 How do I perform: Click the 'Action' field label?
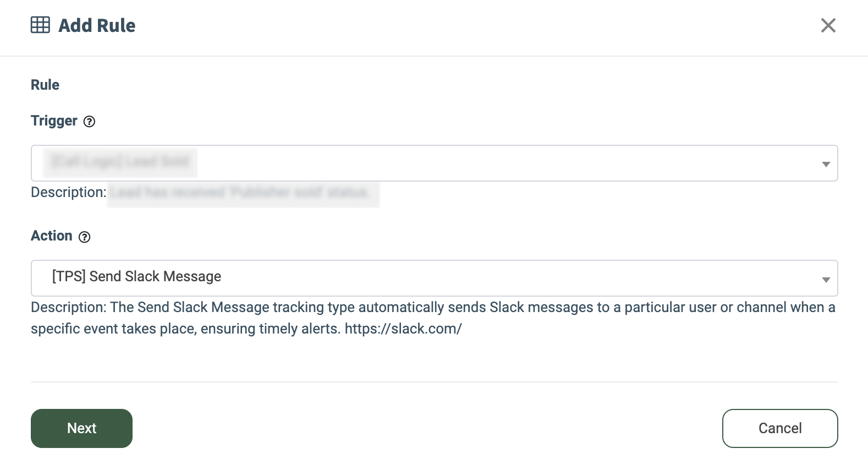pyautogui.click(x=52, y=236)
